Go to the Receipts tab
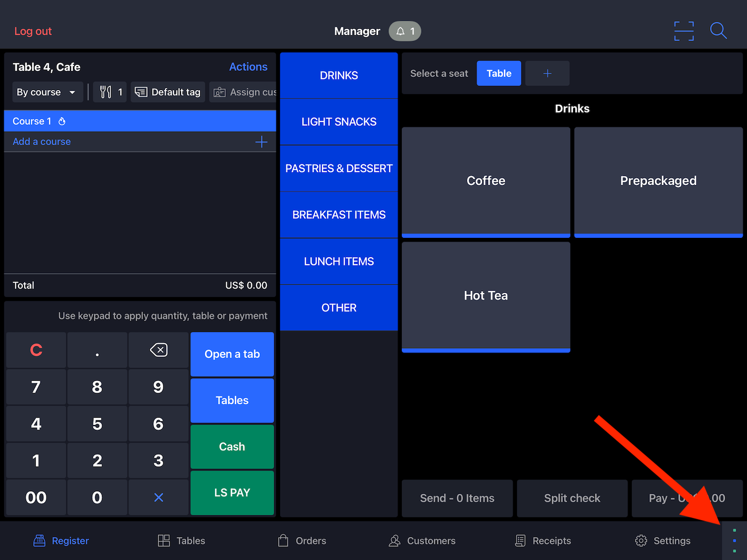The width and height of the screenshot is (747, 560). pyautogui.click(x=543, y=541)
